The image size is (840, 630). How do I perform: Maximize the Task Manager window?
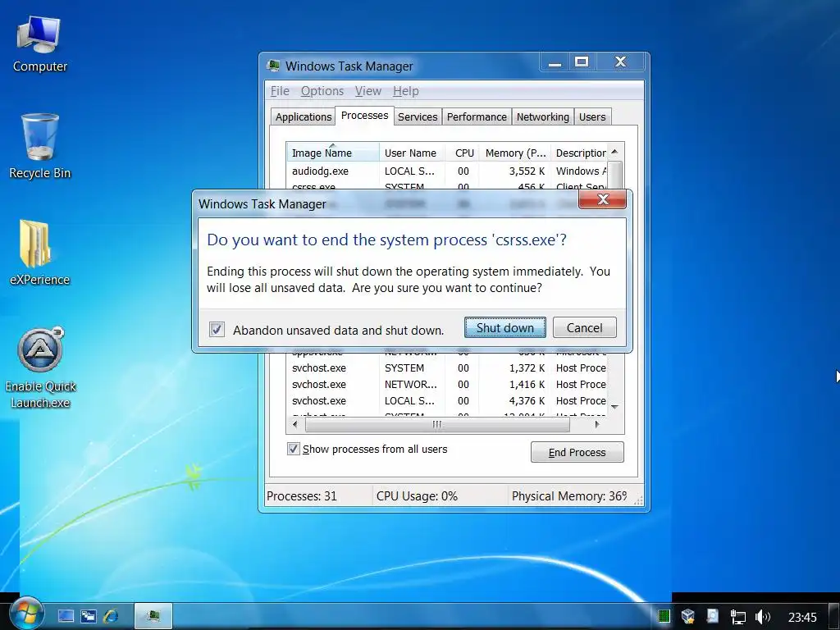click(582, 62)
